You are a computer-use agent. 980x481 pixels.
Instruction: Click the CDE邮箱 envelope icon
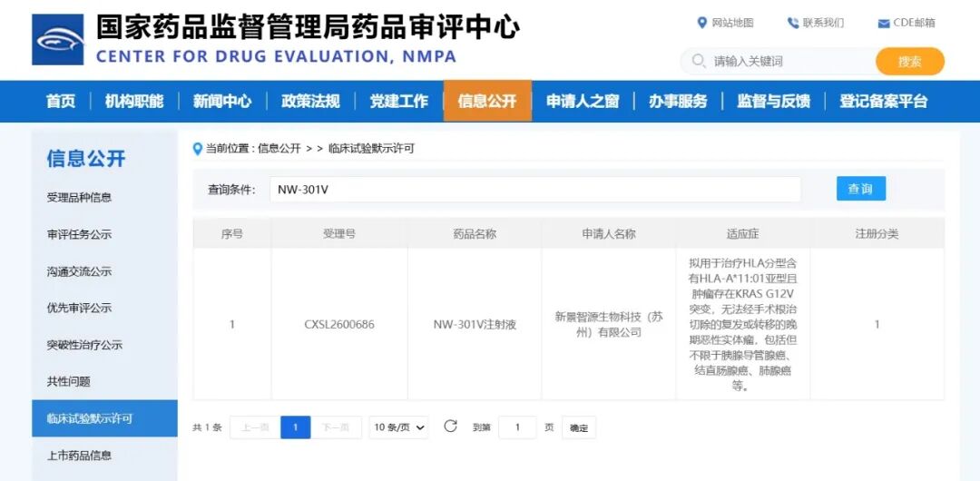[884, 24]
